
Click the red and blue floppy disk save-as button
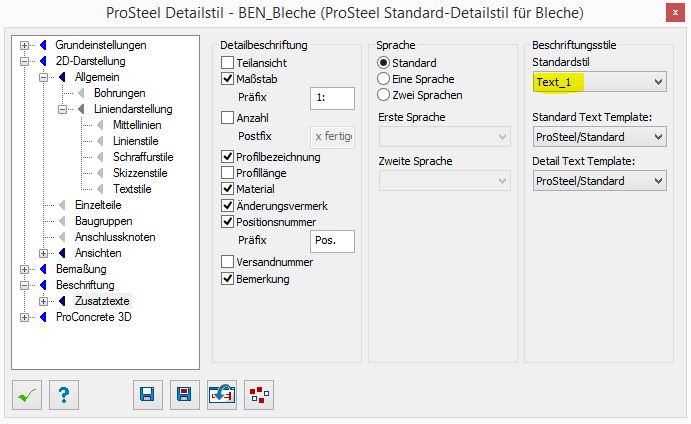tap(185, 395)
